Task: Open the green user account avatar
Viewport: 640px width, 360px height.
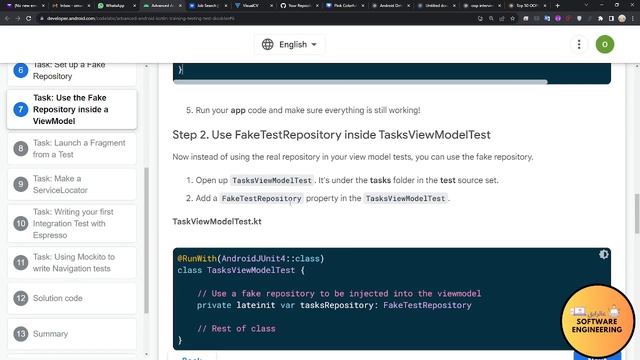Action: tap(604, 44)
